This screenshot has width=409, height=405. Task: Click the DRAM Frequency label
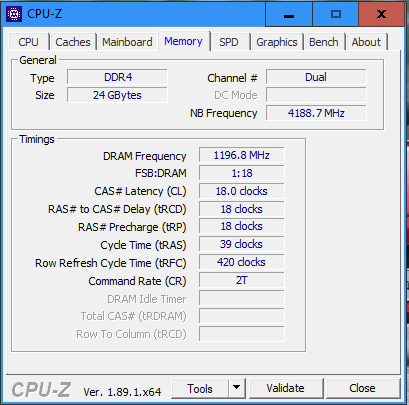click(x=145, y=156)
